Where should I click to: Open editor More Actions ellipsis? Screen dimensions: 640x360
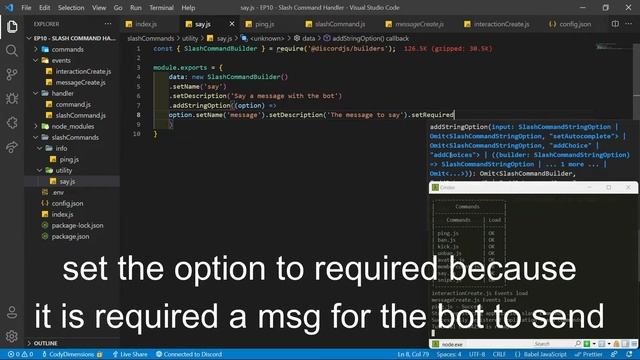click(629, 24)
